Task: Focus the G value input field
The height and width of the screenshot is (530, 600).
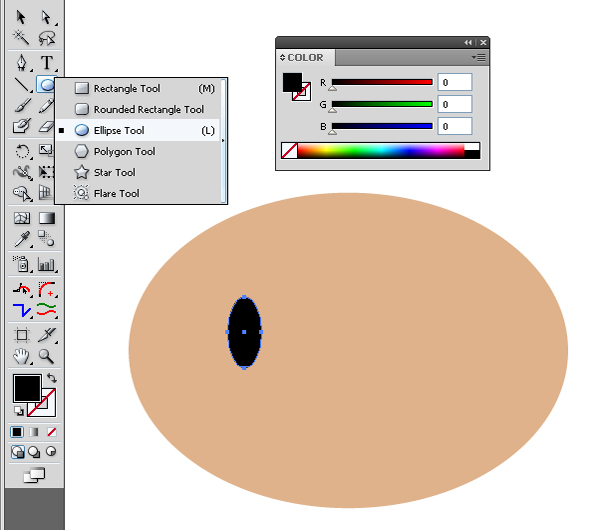Action: 455,104
